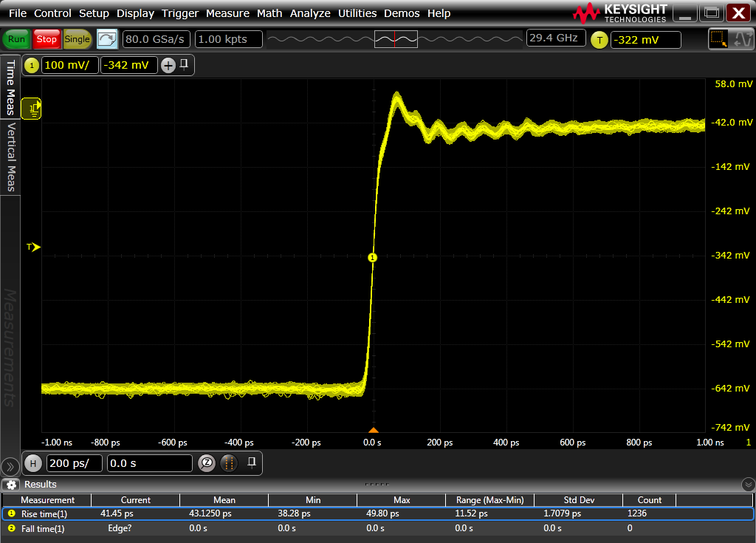The image size is (756, 543).
Task: Open the Vertical Meas side tab
Action: (10, 157)
